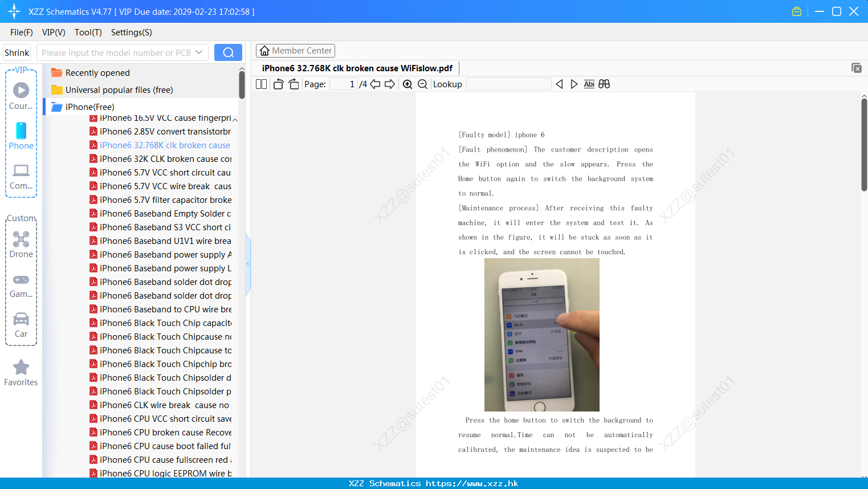Toggle two-page view in PDF toolbar
Image resolution: width=868 pixels, height=489 pixels.
pos(261,84)
